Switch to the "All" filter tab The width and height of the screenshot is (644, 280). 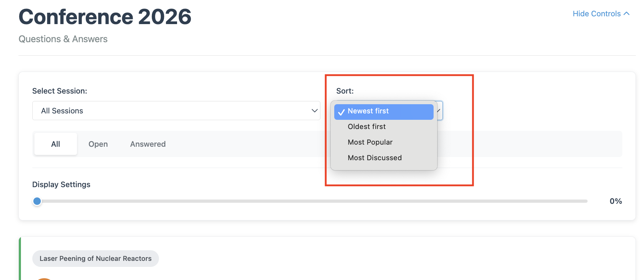click(x=56, y=144)
